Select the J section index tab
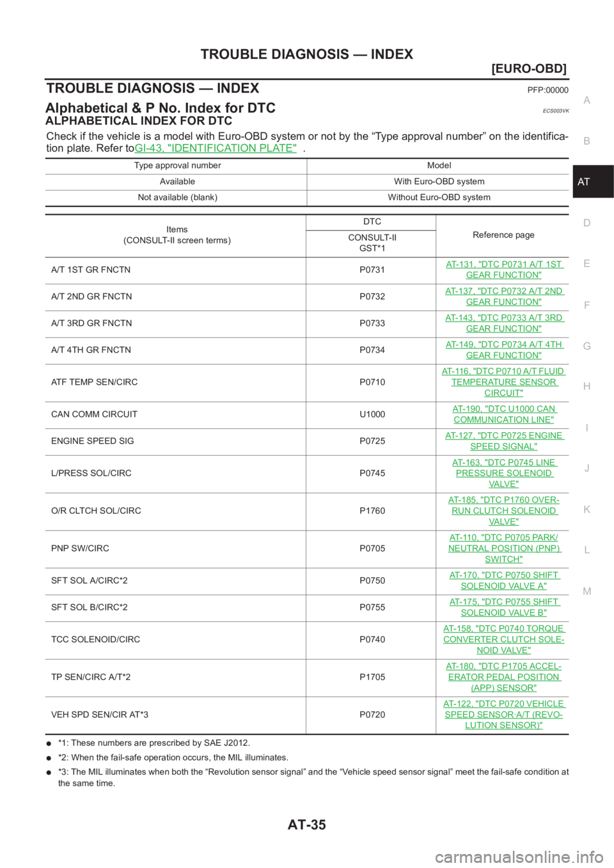 586,468
